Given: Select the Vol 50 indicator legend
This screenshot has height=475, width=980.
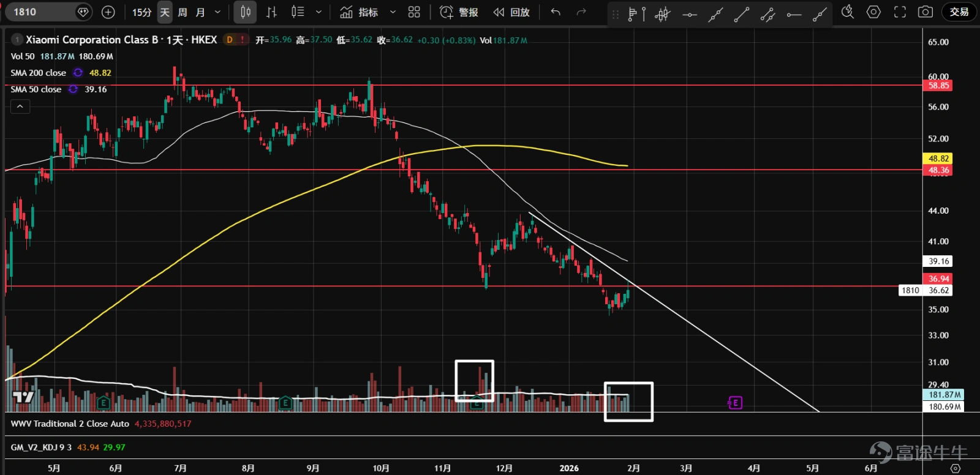Looking at the screenshot, I should click(x=23, y=56).
